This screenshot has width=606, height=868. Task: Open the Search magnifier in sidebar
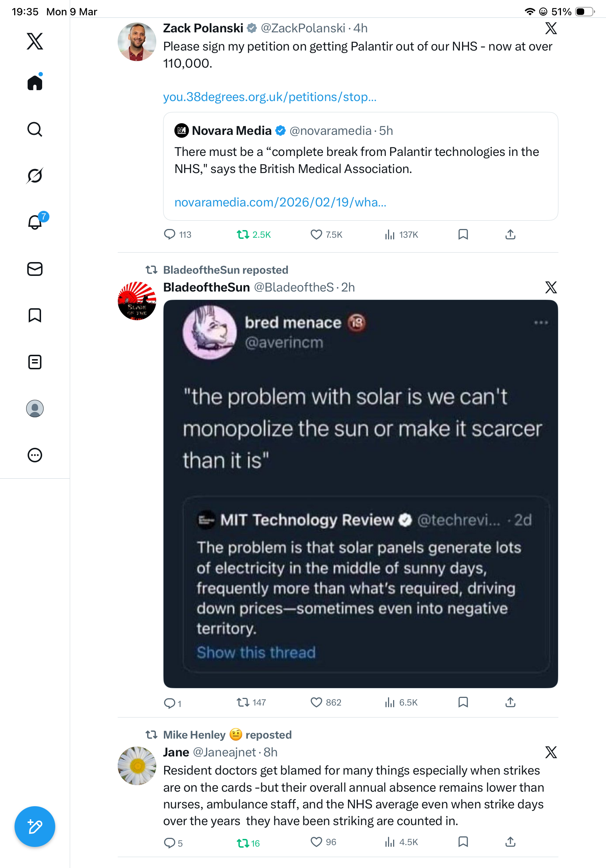[x=35, y=129]
